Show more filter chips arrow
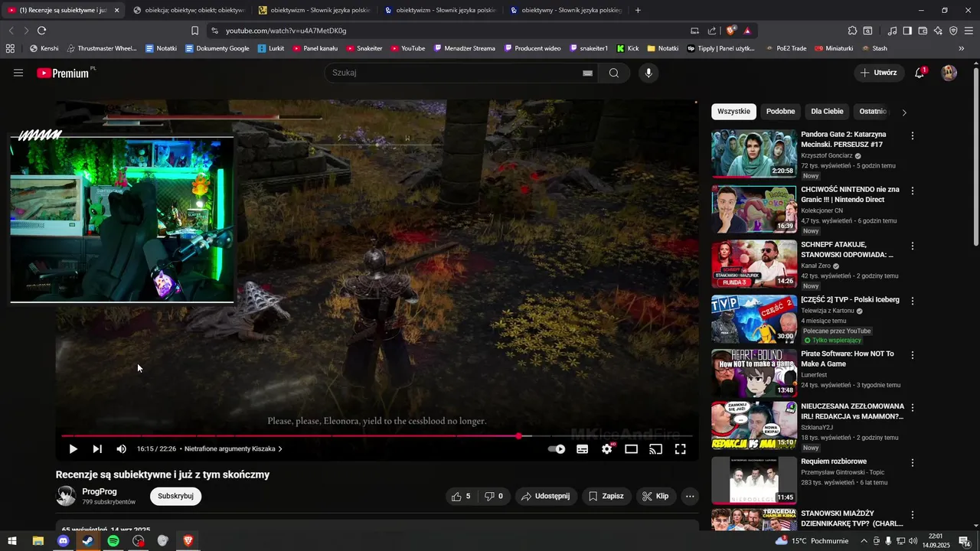Screen dimensions: 980x551 pos(904,112)
